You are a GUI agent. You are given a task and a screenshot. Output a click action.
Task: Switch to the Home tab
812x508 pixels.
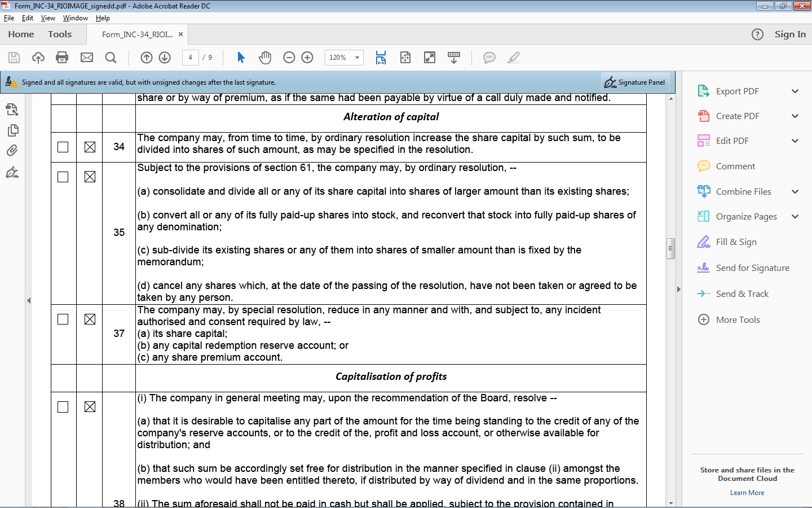pyautogui.click(x=21, y=34)
